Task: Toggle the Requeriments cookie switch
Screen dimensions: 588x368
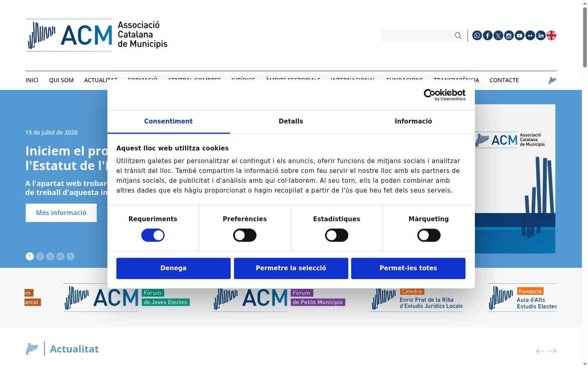Action: (x=153, y=235)
